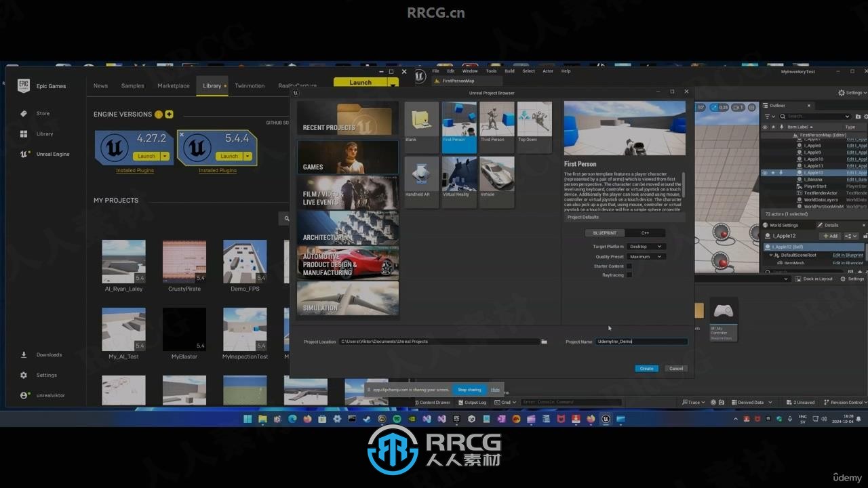Open dropdown arrow beside 5.4.4 Launch
The image size is (868, 488).
point(248,157)
